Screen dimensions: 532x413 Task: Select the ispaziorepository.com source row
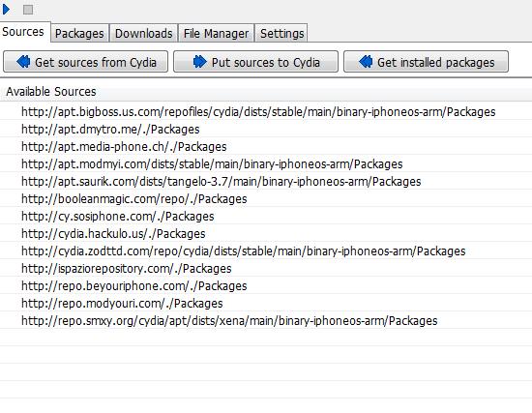click(x=266, y=269)
